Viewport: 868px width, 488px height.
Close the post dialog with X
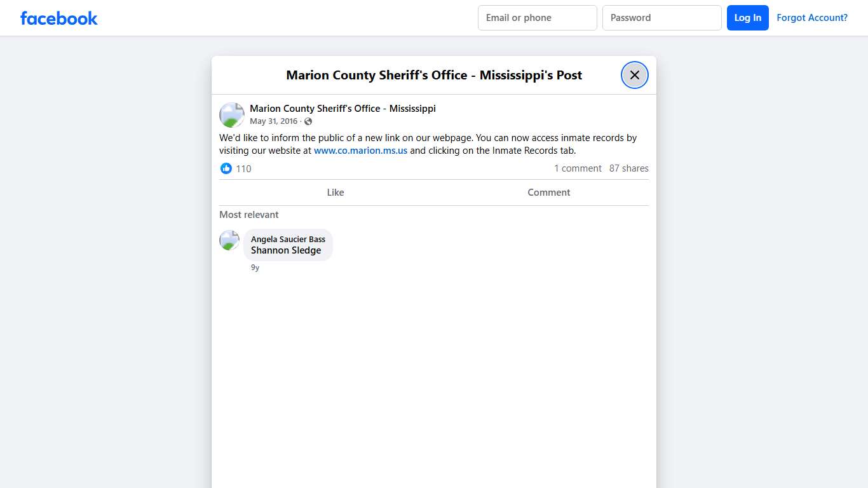[x=634, y=75]
